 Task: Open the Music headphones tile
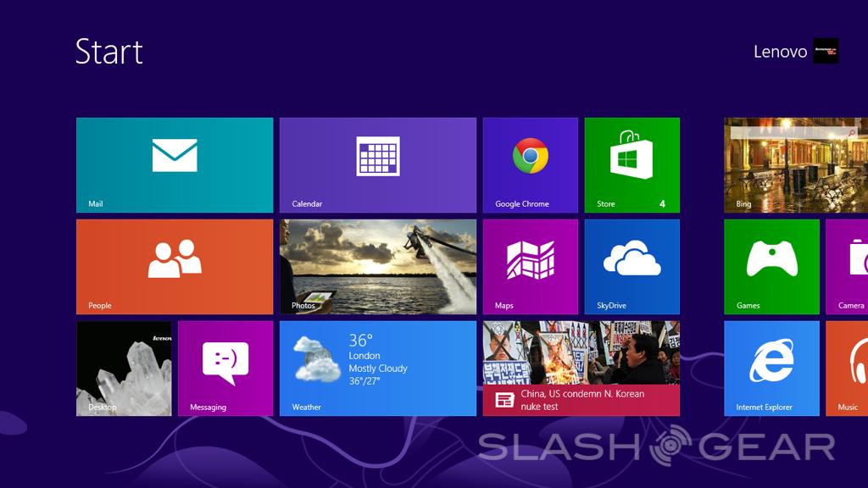847,369
